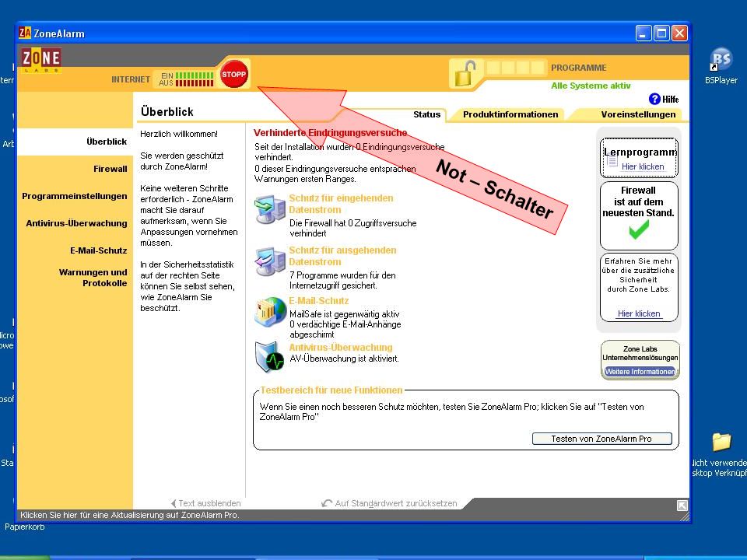Select the desktop folder icon
Image resolution: width=747 pixels, height=560 pixels.
pyautogui.click(x=722, y=442)
